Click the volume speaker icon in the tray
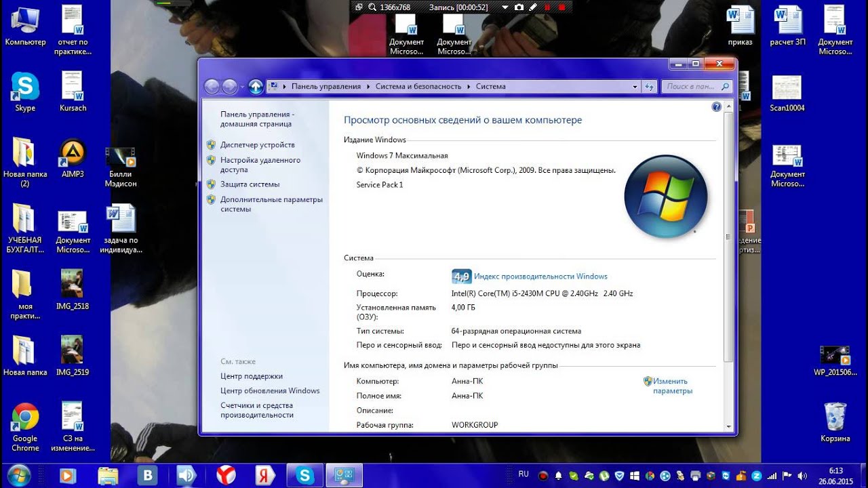 [803, 476]
